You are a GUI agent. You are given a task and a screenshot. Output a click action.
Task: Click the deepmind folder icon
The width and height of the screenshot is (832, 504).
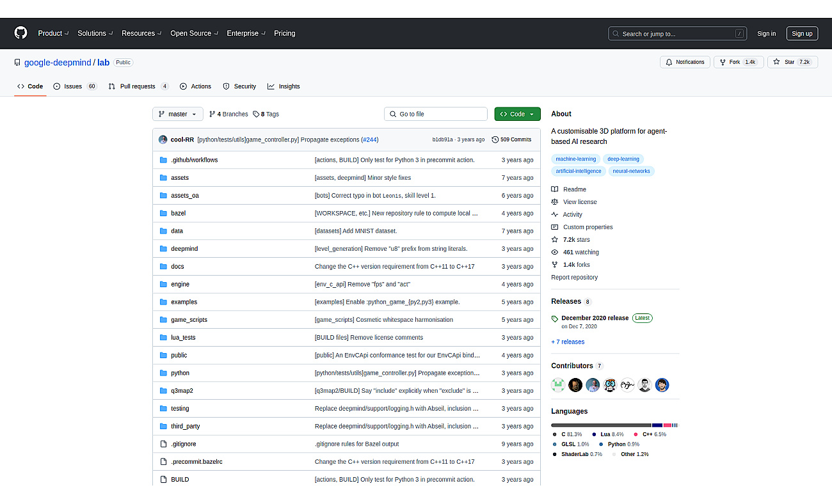click(x=164, y=249)
